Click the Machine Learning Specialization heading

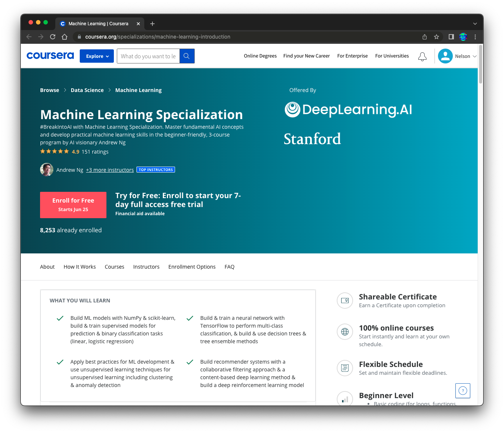(x=141, y=115)
